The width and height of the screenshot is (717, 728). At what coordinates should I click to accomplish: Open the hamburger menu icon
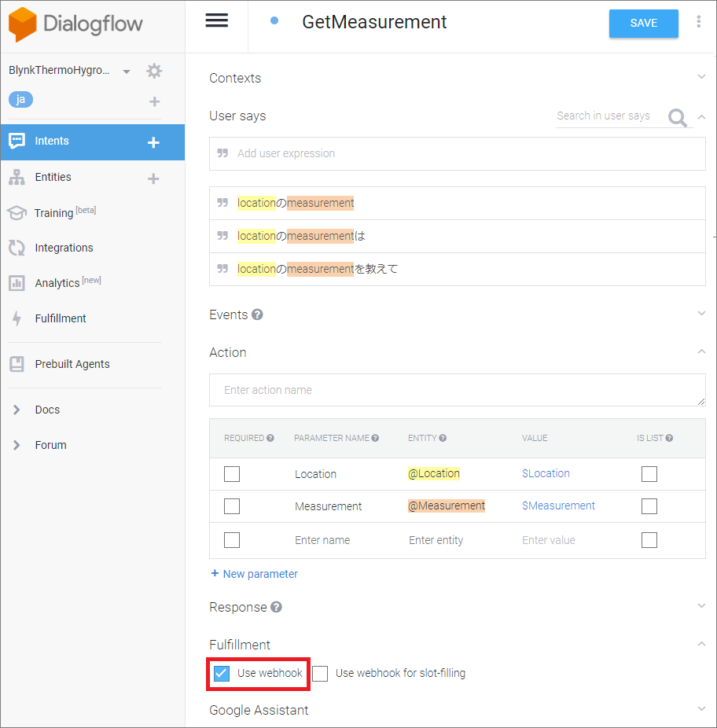point(216,20)
